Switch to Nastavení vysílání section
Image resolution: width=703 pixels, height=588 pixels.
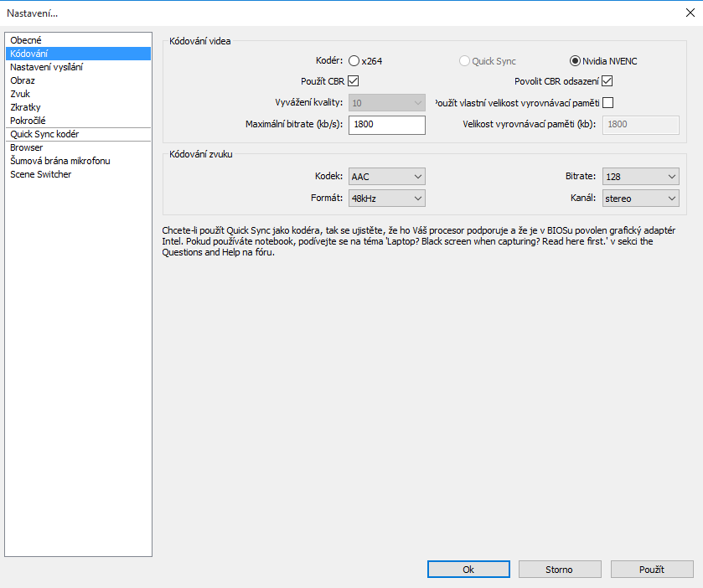[46, 67]
